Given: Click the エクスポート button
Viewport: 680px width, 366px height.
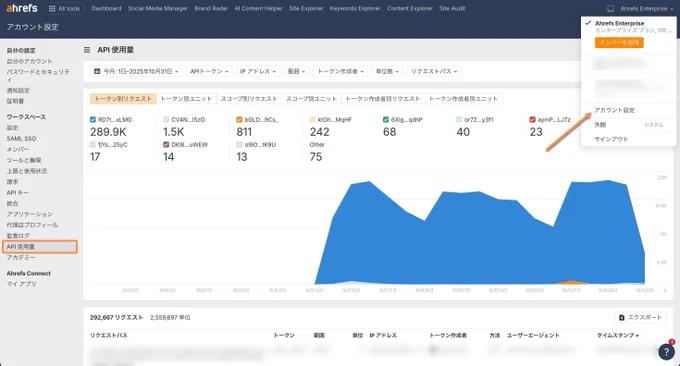Looking at the screenshot, I should point(641,317).
